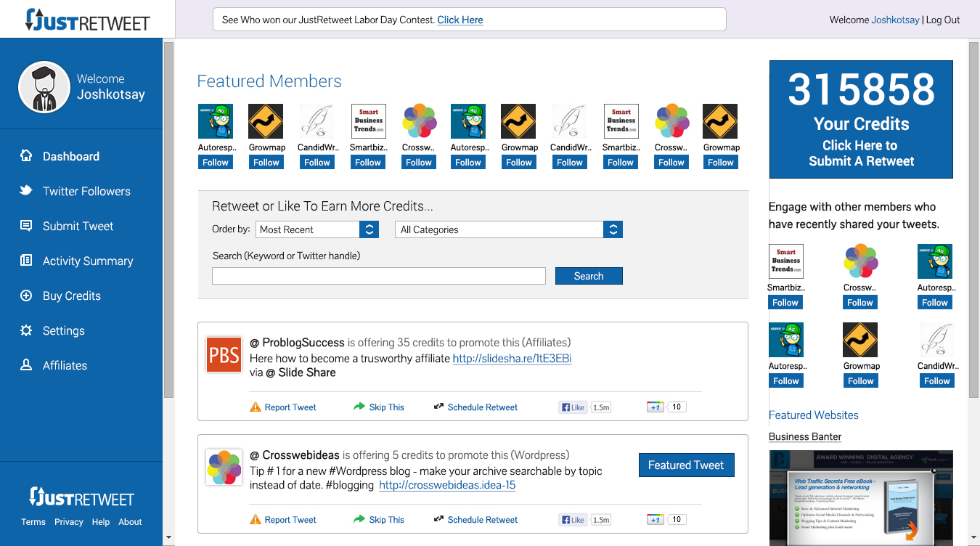Viewport: 980px width, 546px height.
Task: Click Schedule Retweet icon on ProblogSuccess tweet
Action: point(438,407)
